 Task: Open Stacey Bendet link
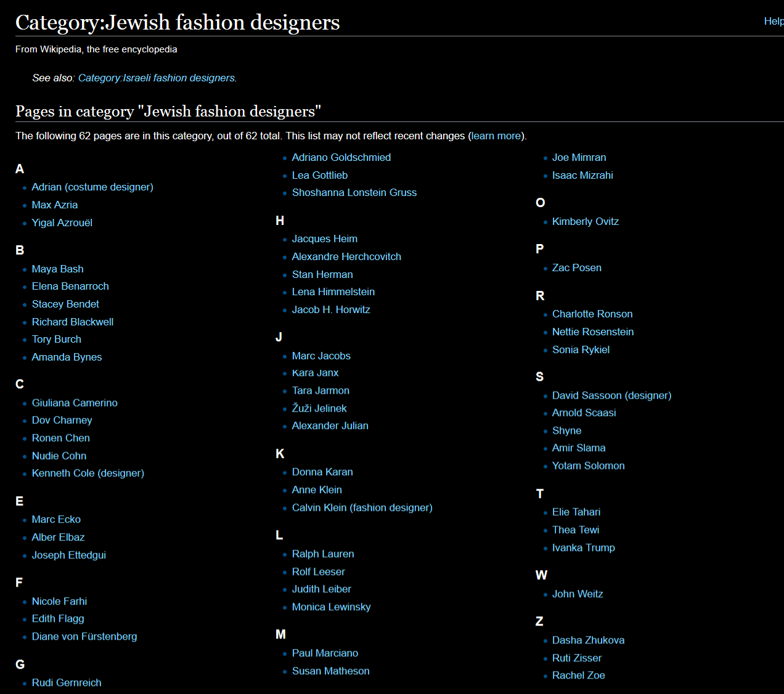[x=65, y=304]
